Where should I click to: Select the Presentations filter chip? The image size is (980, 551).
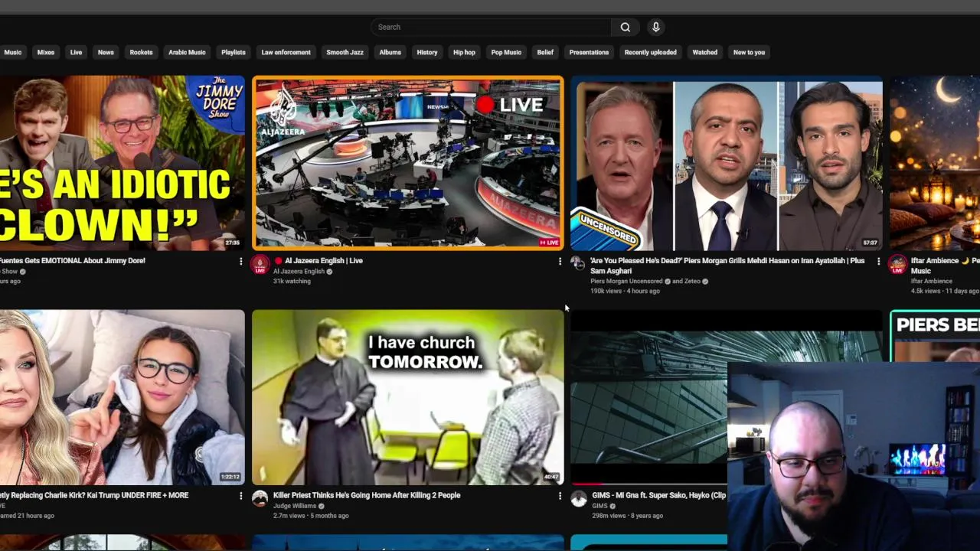589,52
